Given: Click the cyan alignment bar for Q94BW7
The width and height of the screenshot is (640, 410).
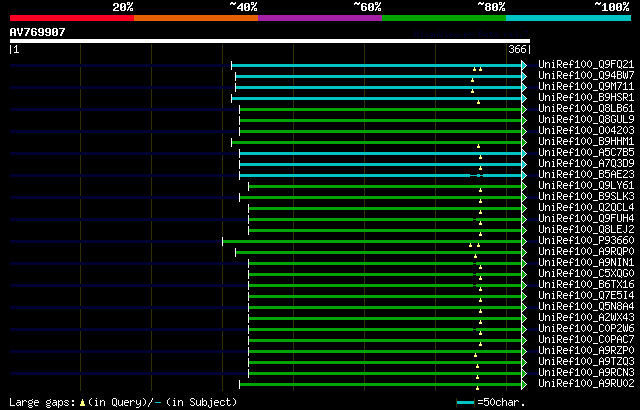Looking at the screenshot, I should click(x=378, y=76).
